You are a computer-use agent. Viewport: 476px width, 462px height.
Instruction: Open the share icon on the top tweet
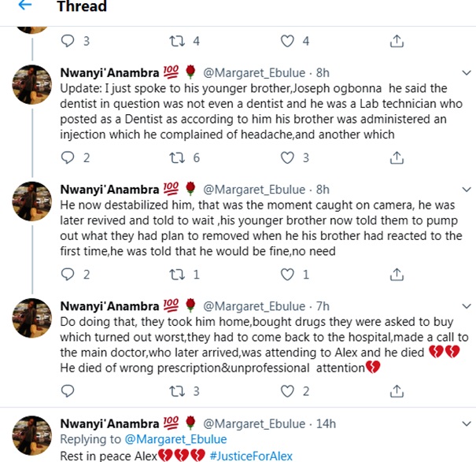[x=397, y=41]
